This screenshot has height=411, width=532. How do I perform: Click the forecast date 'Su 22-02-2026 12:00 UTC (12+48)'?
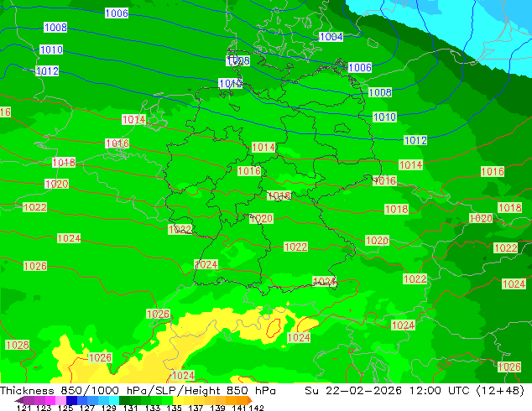(x=415, y=391)
